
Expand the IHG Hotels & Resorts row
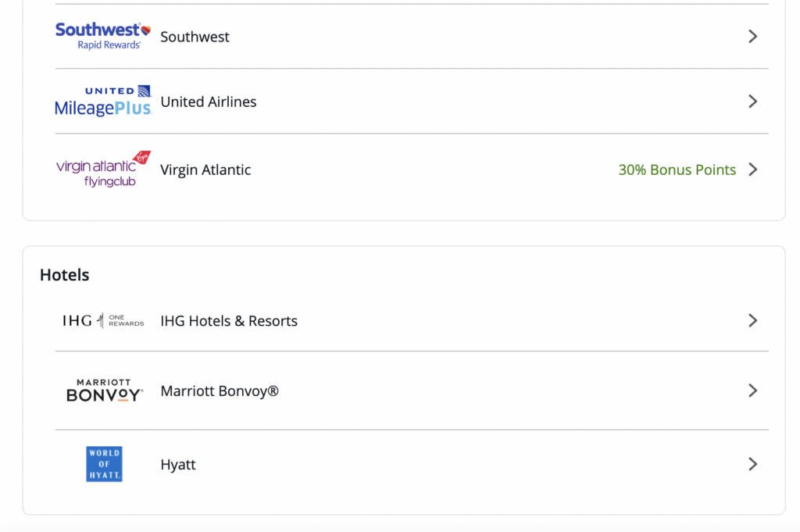(752, 320)
